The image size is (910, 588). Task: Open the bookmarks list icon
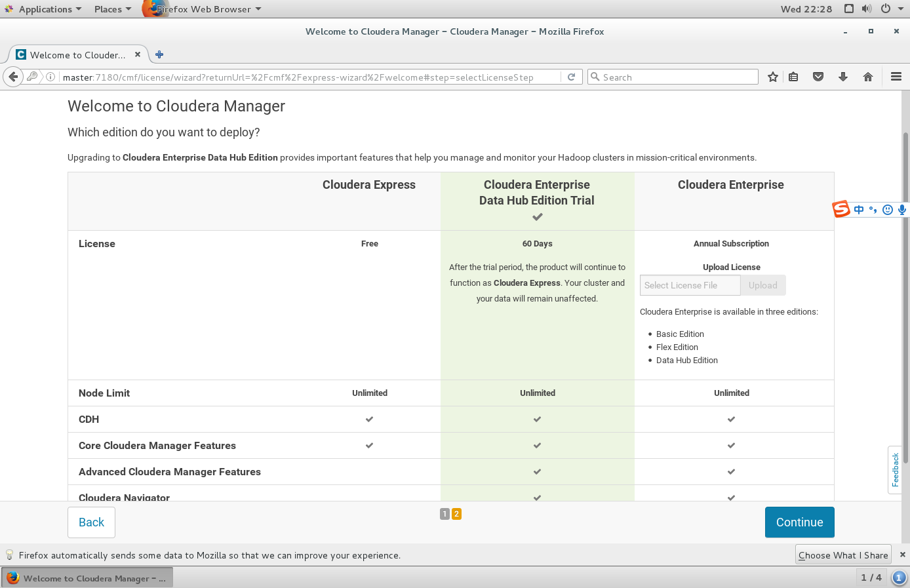click(793, 77)
